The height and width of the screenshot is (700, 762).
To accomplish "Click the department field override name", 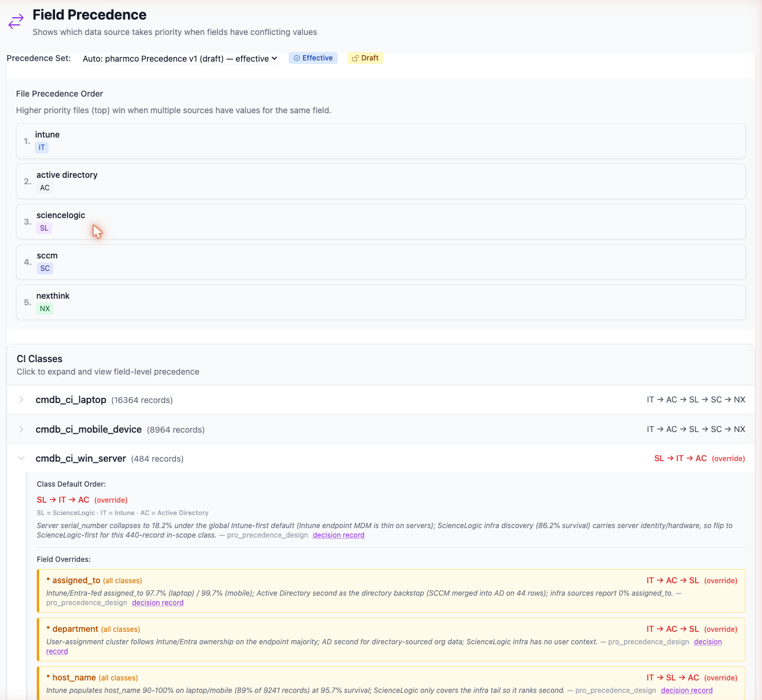I will point(75,629).
